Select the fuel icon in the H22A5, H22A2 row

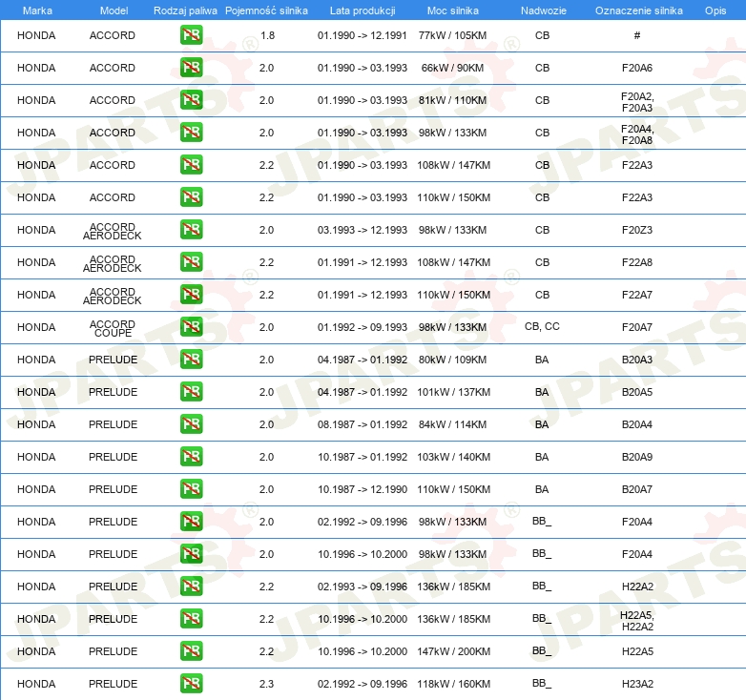(191, 618)
